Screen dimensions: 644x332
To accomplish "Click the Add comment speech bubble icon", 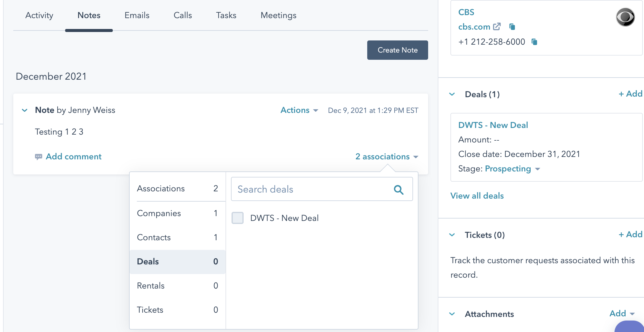I will (39, 156).
